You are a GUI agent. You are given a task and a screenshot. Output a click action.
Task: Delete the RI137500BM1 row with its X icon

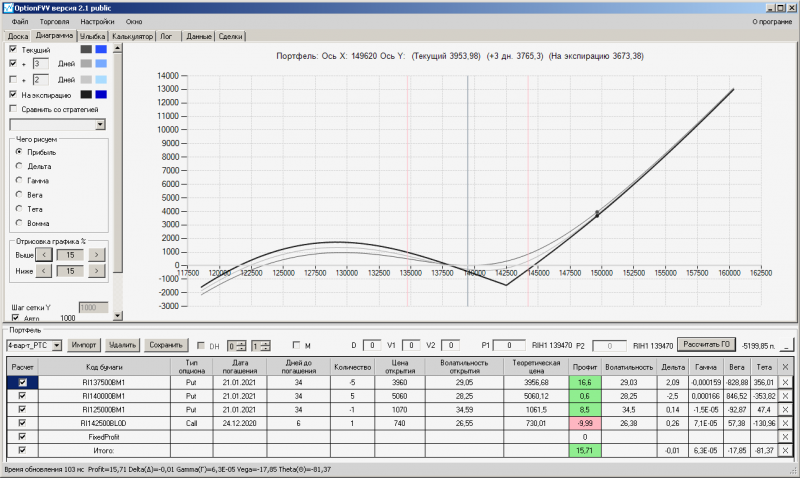785,382
